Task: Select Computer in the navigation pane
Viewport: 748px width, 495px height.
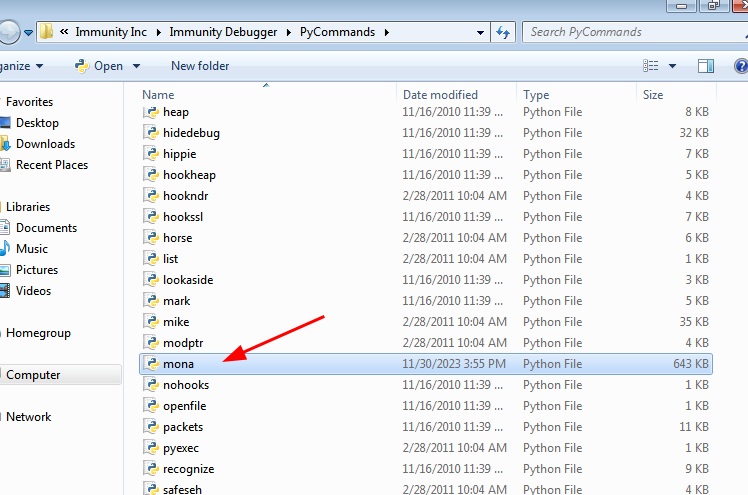Action: tap(33, 375)
